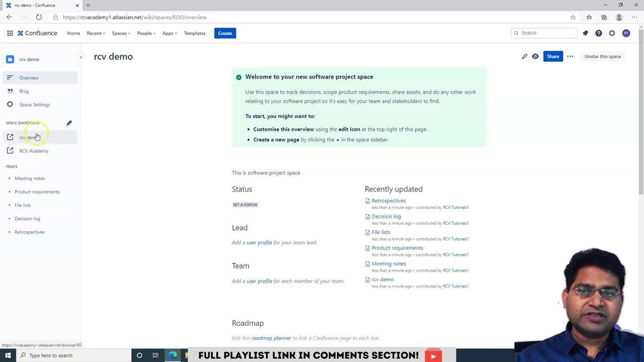Open the roadmap planner link
Screen dimensions: 644x362
click(x=271, y=338)
